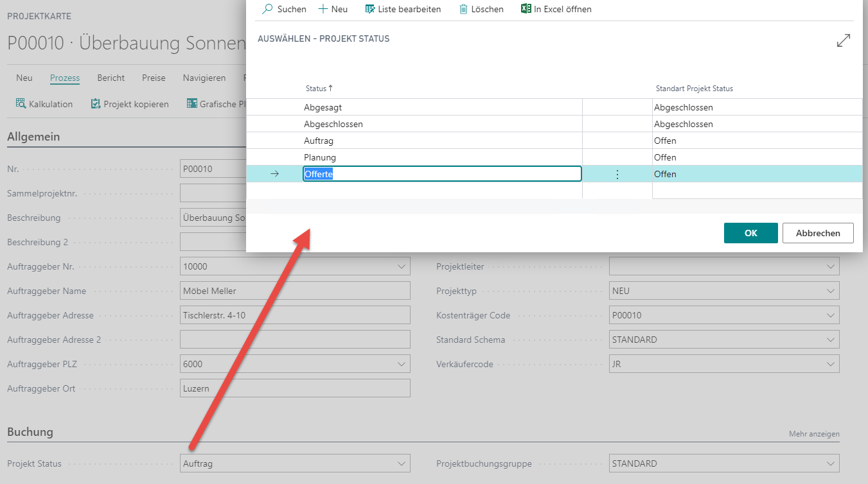Click the Offen value in the Auftrag row
Viewport: 868px width, 484px height.
coord(665,141)
